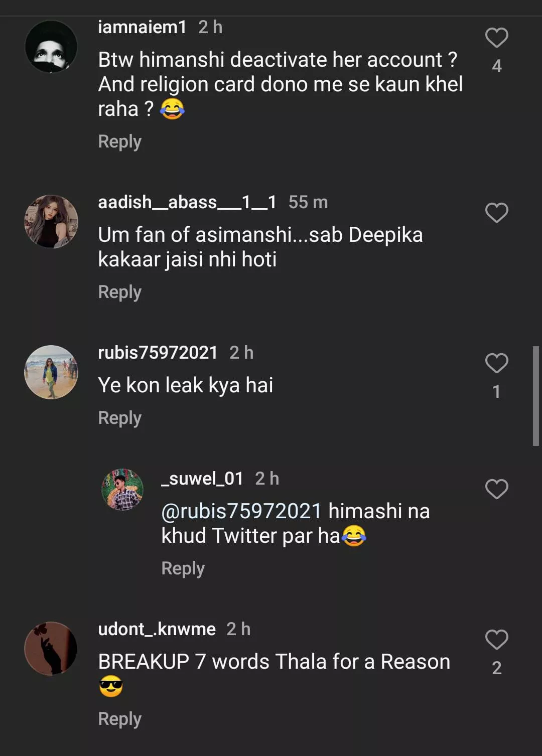This screenshot has height=756, width=542.
Task: Reply to iamnaiem1's comment
Action: pyautogui.click(x=119, y=141)
